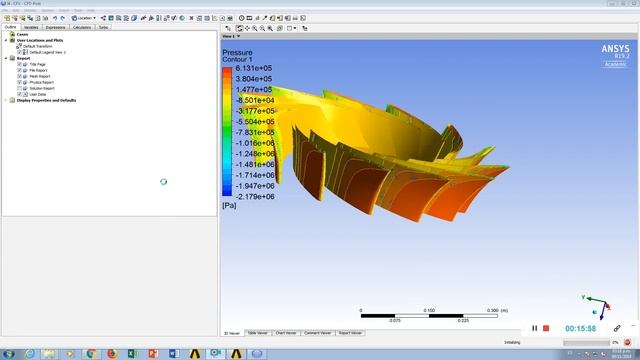Toggle the User Data checkbox

[x=19, y=94]
